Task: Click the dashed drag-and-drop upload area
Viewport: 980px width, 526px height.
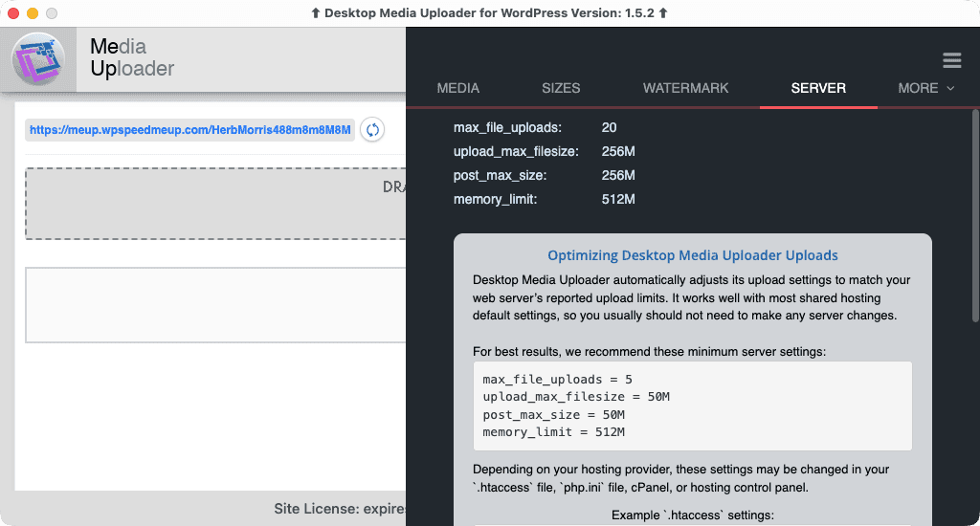Action: [215, 204]
